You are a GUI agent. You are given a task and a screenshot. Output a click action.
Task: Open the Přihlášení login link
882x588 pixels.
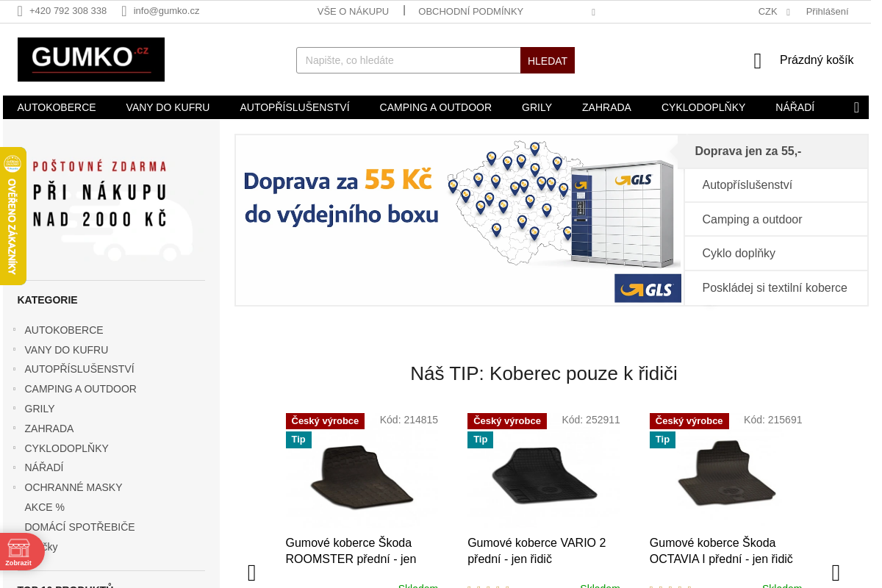827,11
